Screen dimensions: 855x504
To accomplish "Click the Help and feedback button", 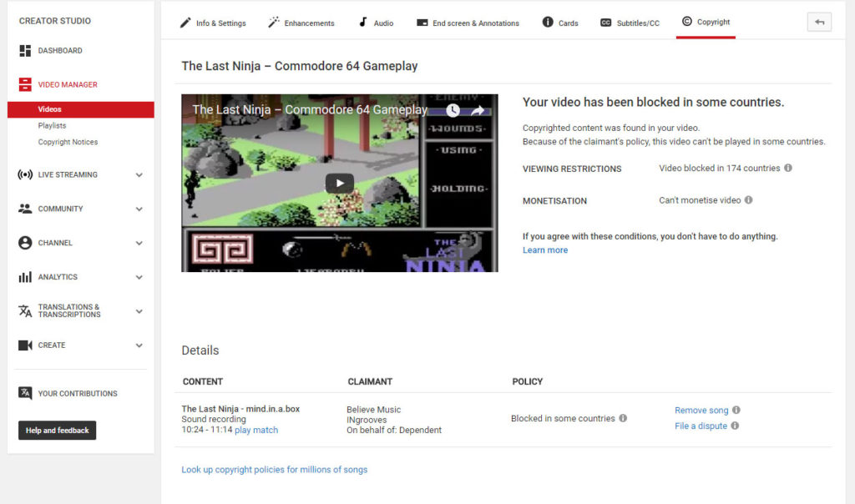I will 58,431.
